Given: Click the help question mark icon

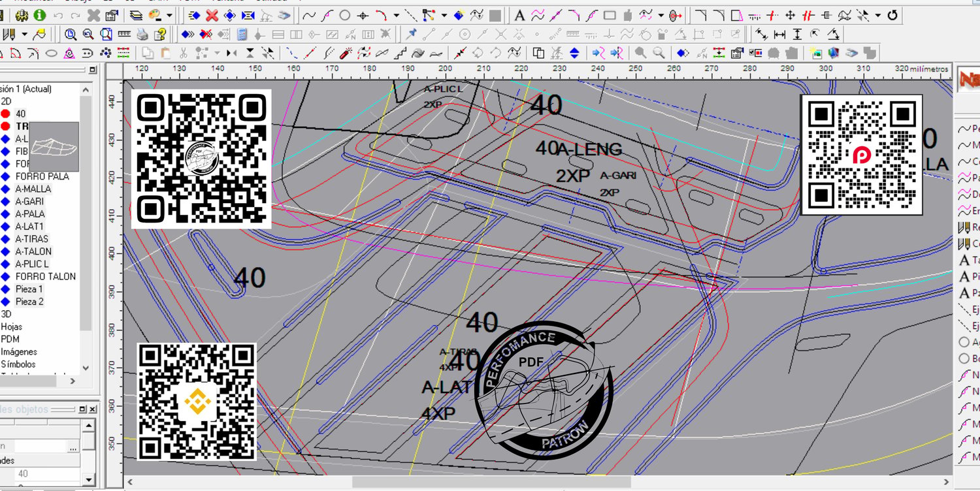Looking at the screenshot, I should point(159,34).
